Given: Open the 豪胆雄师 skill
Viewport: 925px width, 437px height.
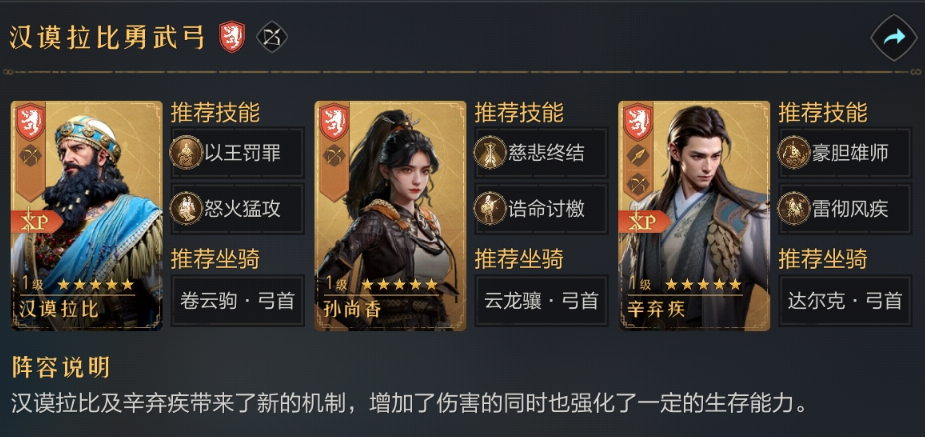Looking at the screenshot, I should coord(845,153).
